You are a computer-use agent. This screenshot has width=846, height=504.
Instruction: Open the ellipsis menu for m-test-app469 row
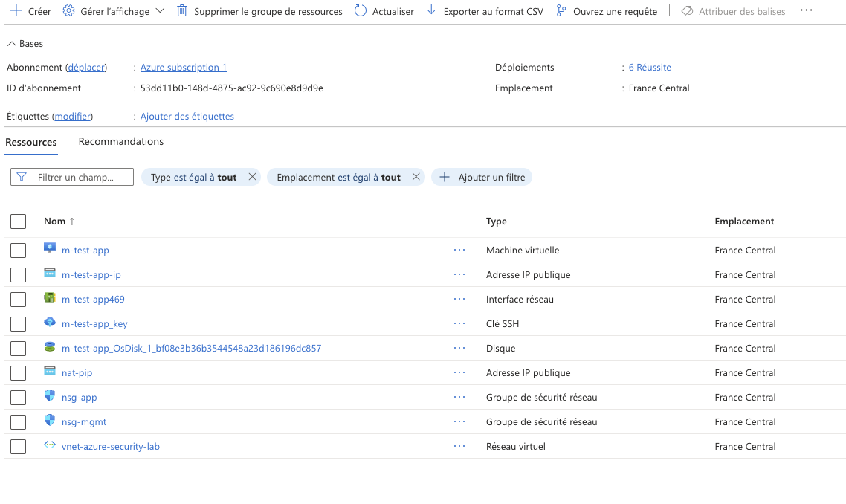[x=459, y=299]
